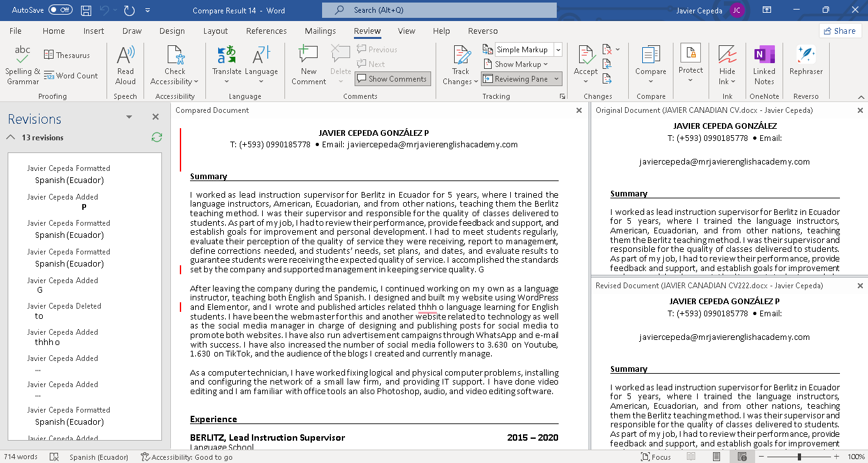Adjust the zoom slider
The height and width of the screenshot is (463, 868).
point(799,457)
